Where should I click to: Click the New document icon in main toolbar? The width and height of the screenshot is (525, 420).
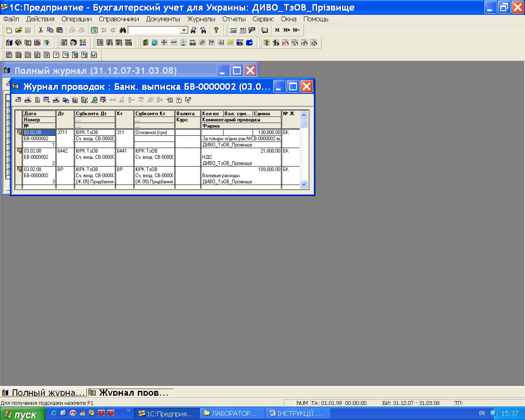tap(9, 30)
